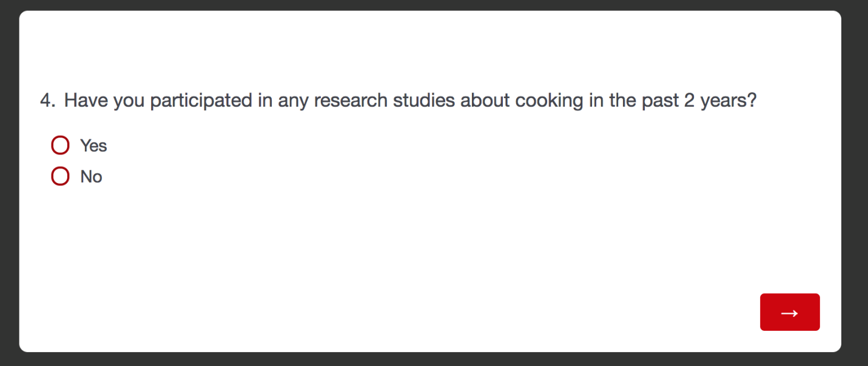Choose No for cooking research participation

[x=60, y=176]
